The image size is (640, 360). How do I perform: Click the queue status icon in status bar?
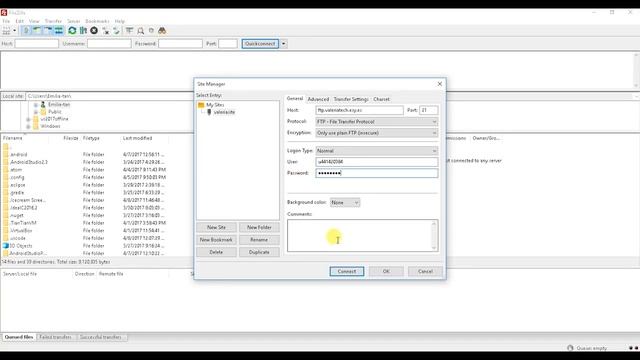[x=570, y=348]
